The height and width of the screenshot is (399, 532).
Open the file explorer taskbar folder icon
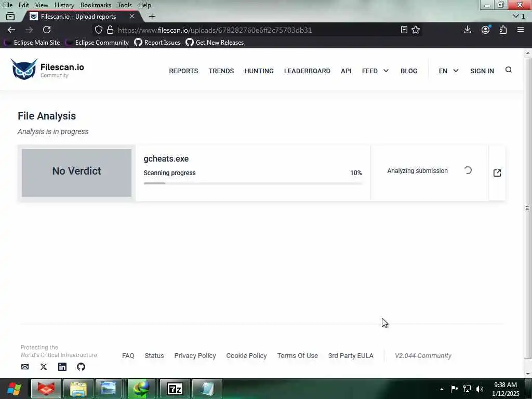click(78, 389)
